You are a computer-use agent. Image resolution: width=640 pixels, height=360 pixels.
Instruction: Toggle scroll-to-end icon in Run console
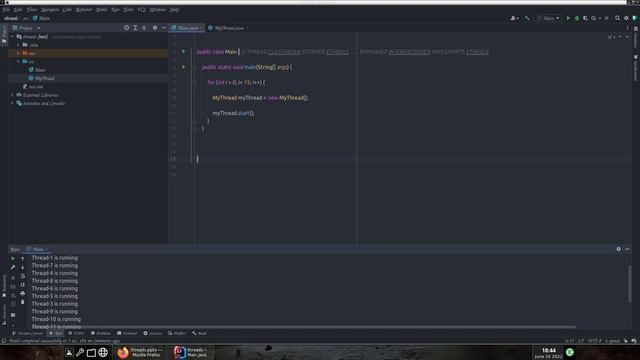pyautogui.click(x=22, y=285)
